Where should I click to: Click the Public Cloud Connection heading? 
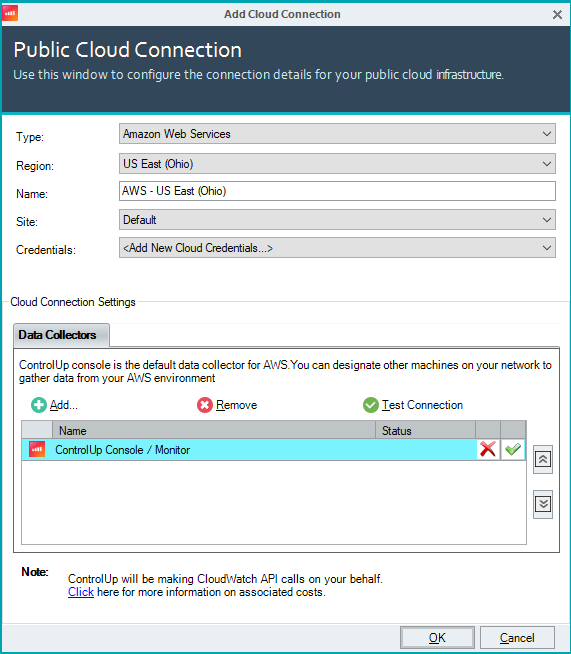128,50
